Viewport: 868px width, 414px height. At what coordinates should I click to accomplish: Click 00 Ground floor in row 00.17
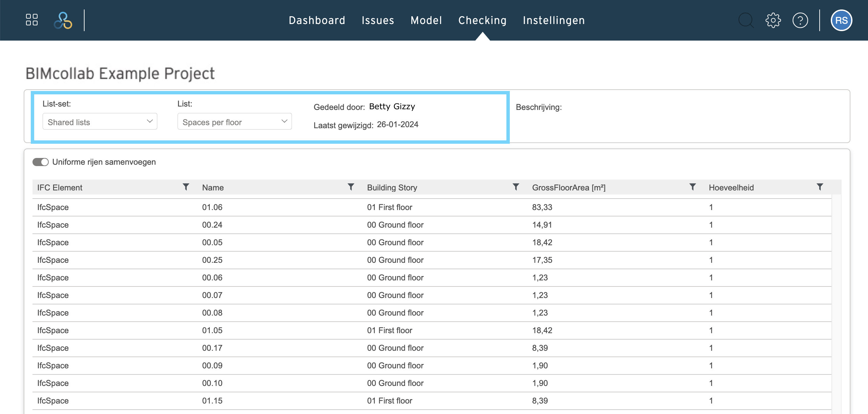[x=395, y=348]
